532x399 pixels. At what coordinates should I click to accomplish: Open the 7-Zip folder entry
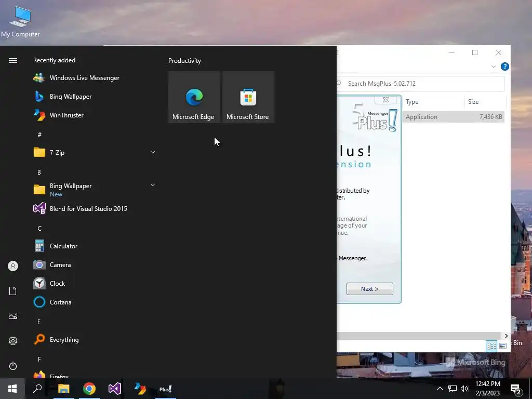(x=95, y=152)
